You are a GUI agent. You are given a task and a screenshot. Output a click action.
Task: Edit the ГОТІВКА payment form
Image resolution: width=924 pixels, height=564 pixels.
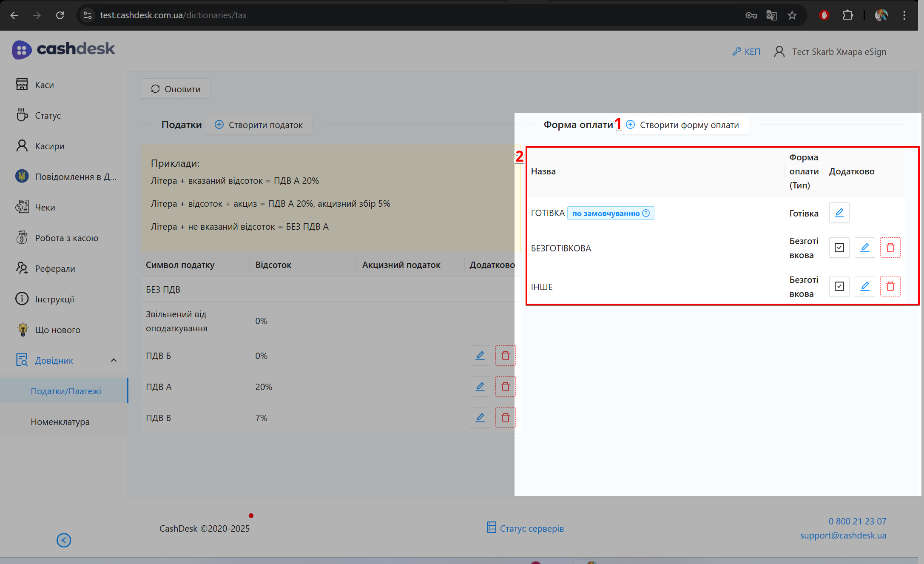(x=839, y=213)
